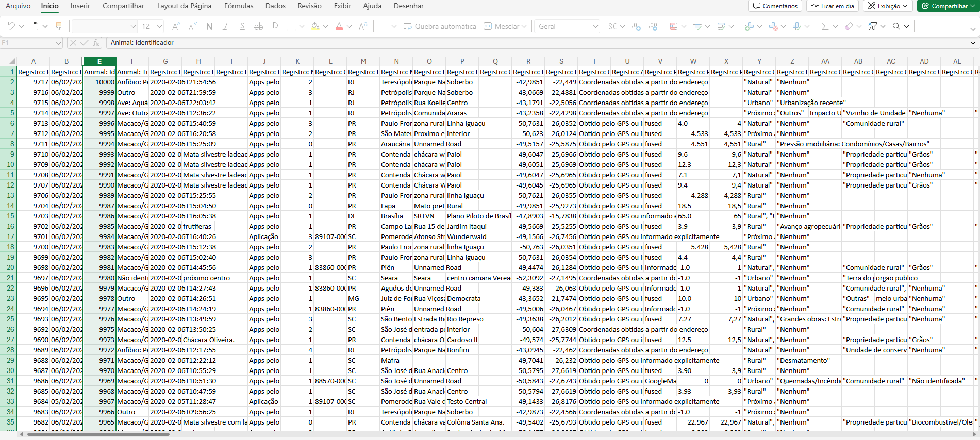Screen dimensions: 980x440
Task: Click the Find magnifying glass icon
Action: point(896,26)
